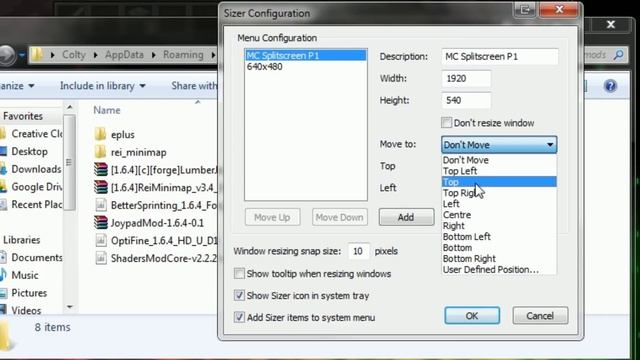
Task: Open the Organize menu in Explorer
Action: pyautogui.click(x=17, y=86)
